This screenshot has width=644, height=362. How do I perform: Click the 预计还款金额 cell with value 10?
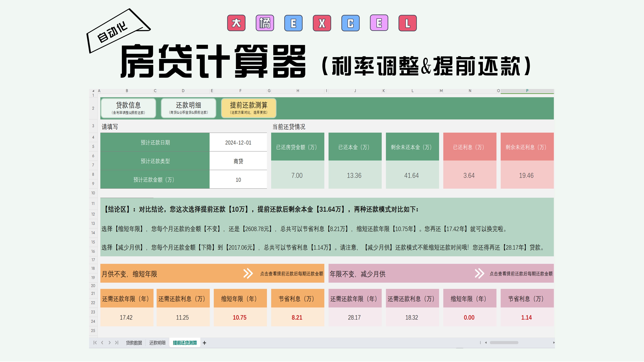(238, 180)
